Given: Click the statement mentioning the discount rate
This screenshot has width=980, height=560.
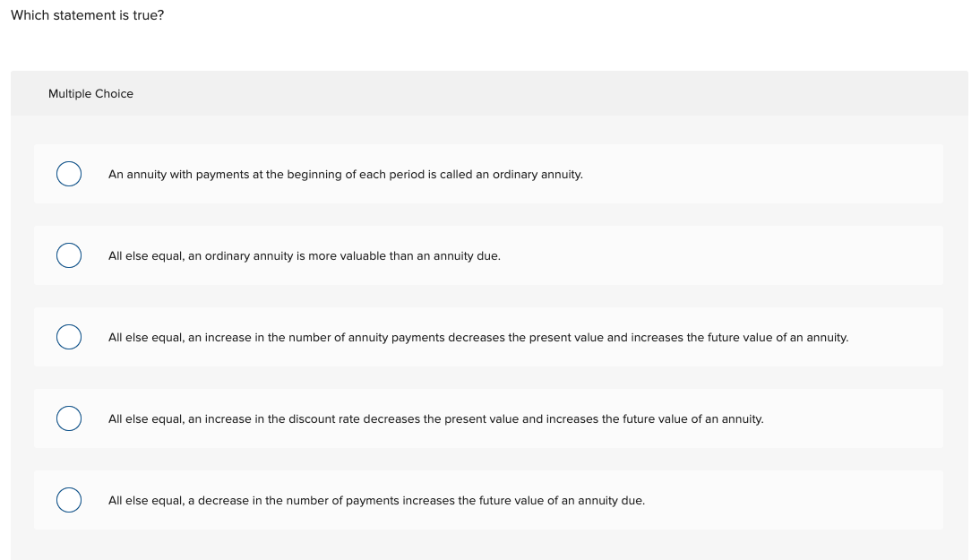Looking at the screenshot, I should tap(436, 418).
